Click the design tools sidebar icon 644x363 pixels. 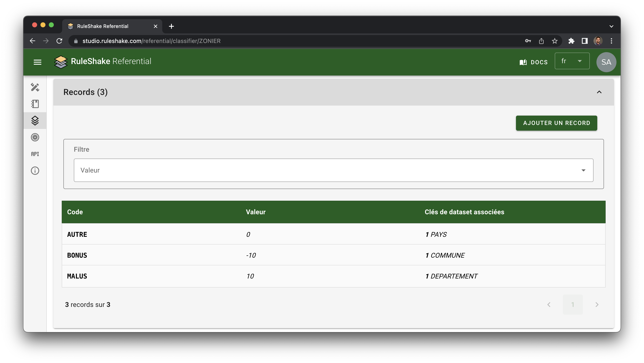[x=35, y=87]
